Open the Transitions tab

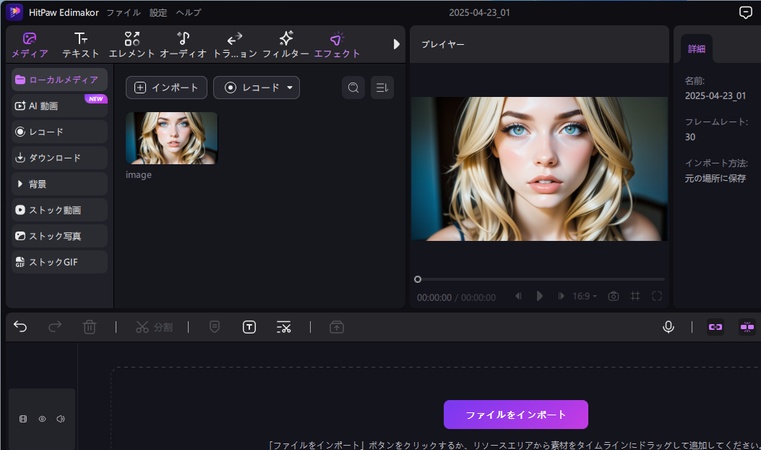click(x=235, y=45)
